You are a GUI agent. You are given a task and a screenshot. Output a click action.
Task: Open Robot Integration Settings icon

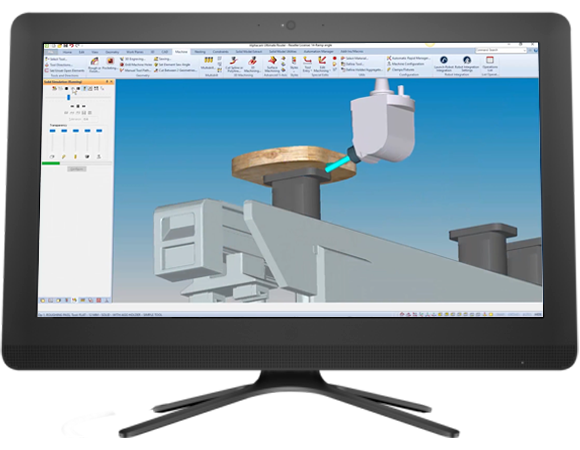click(467, 63)
